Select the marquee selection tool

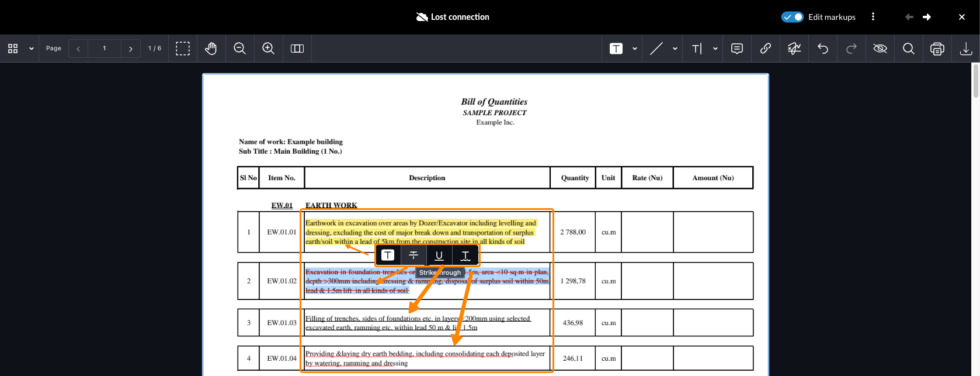coord(183,49)
